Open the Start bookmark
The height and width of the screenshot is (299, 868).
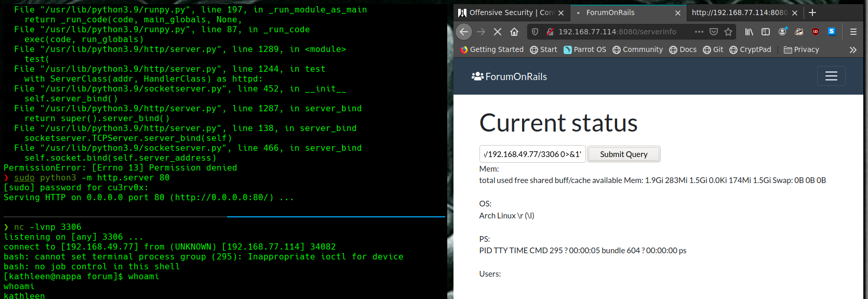(543, 50)
